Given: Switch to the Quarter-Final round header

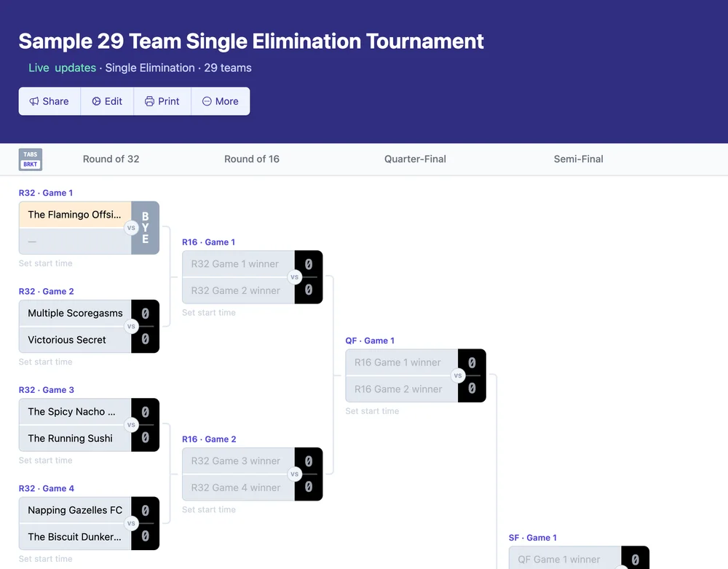Looking at the screenshot, I should [415, 159].
